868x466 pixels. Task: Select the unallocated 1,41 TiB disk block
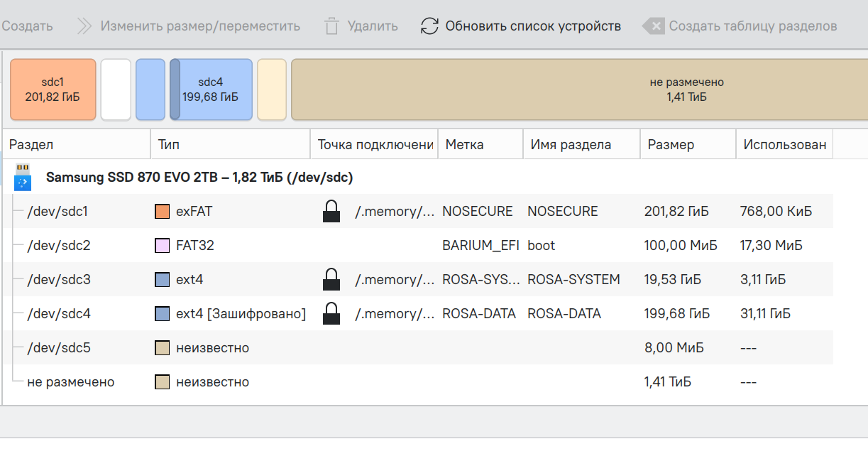(x=578, y=90)
